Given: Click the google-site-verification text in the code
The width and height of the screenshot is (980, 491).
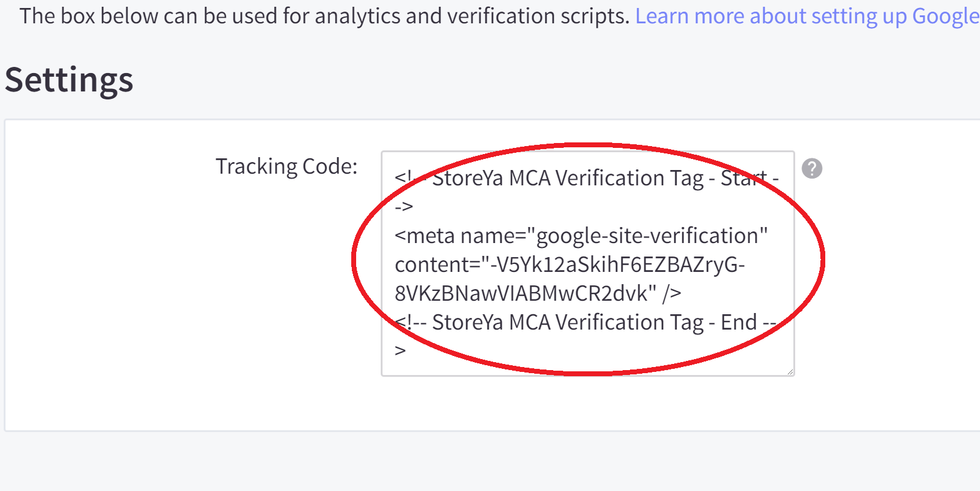Looking at the screenshot, I should pos(648,236).
